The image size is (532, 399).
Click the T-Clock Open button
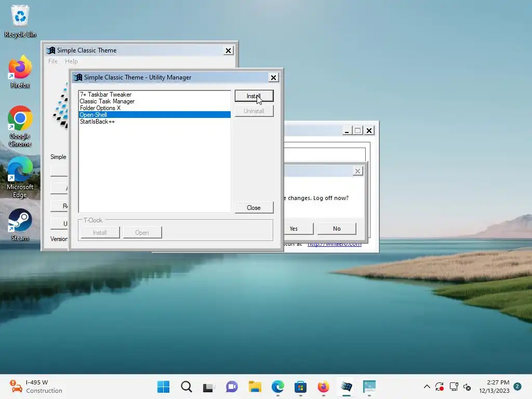click(x=142, y=233)
